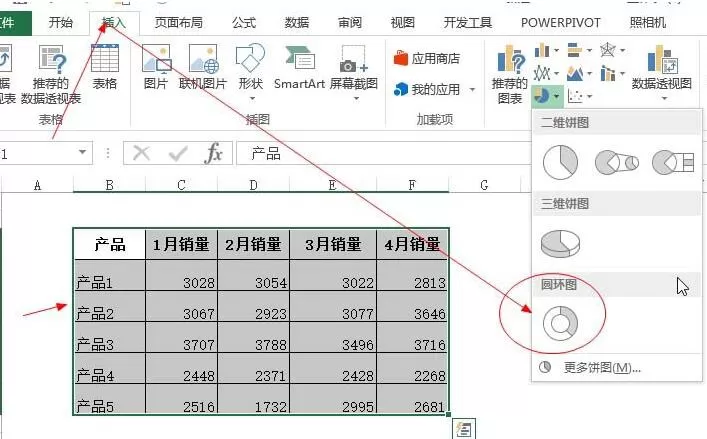Open pie chart dropdown button
The image size is (707, 439).
click(547, 96)
